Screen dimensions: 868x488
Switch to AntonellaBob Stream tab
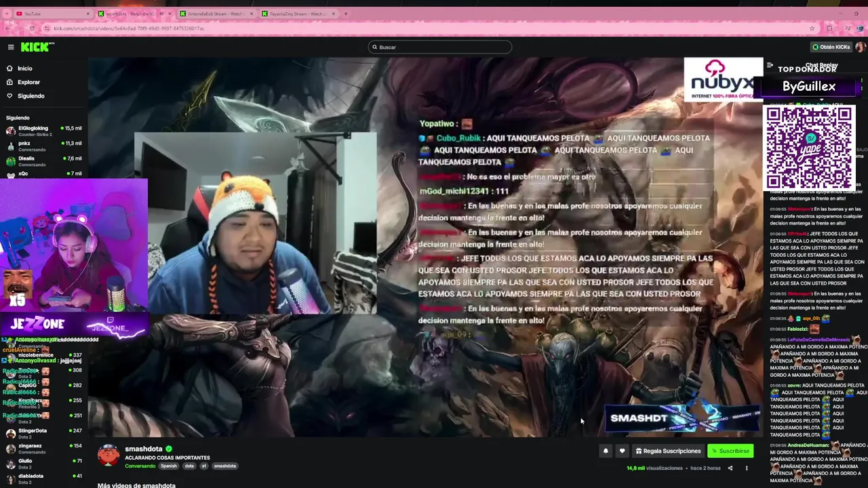(x=217, y=14)
